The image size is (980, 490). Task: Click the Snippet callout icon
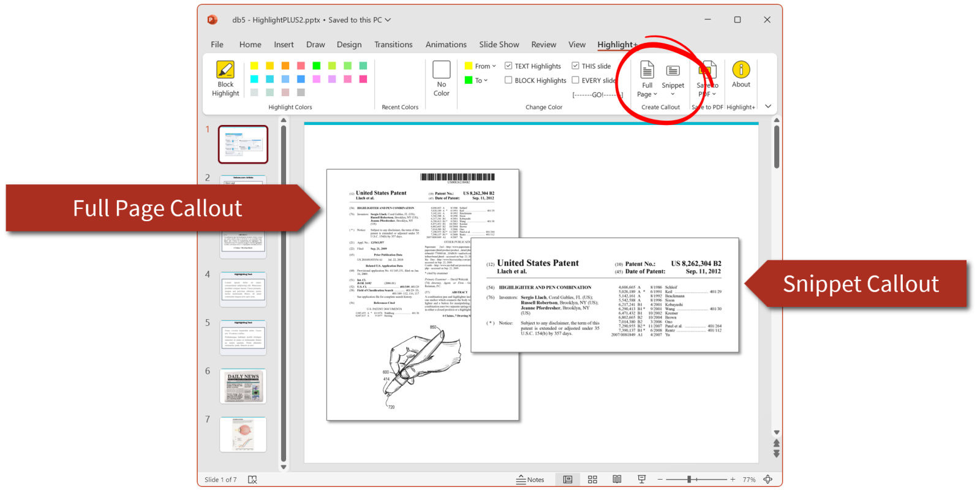point(673,72)
